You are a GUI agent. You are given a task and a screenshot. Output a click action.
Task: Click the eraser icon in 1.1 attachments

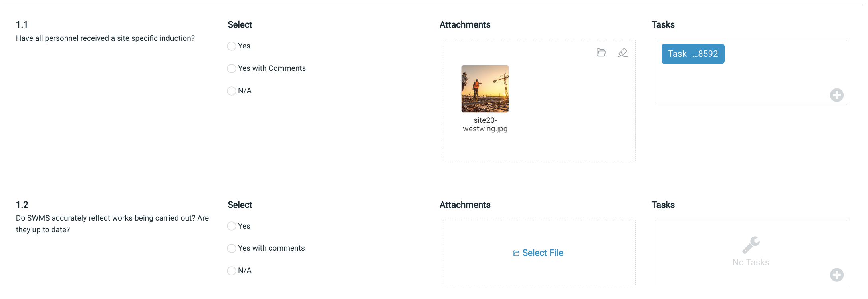(622, 52)
